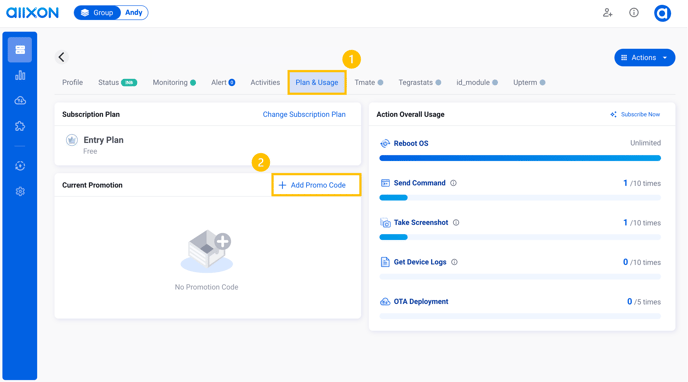The width and height of the screenshot is (688, 382).
Task: Open the information icon in header
Action: 634,13
